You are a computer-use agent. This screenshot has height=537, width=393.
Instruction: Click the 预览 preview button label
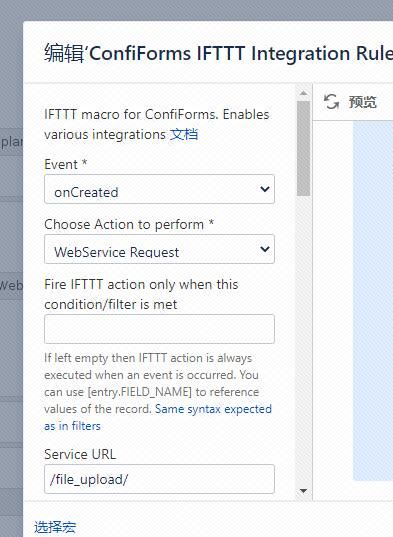point(363,102)
